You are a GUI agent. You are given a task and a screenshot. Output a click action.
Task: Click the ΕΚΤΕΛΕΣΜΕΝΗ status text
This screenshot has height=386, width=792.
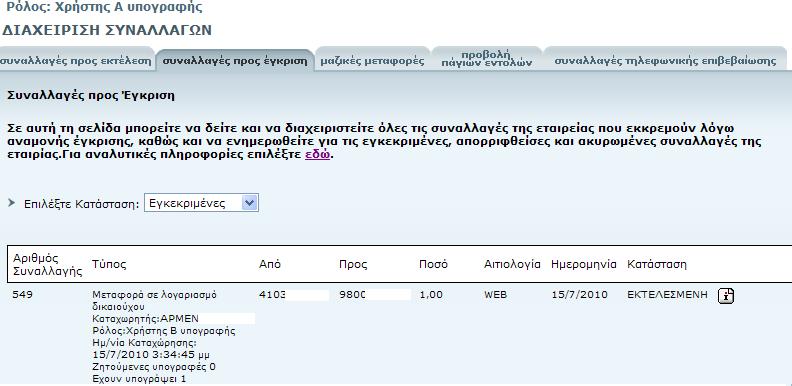point(667,295)
